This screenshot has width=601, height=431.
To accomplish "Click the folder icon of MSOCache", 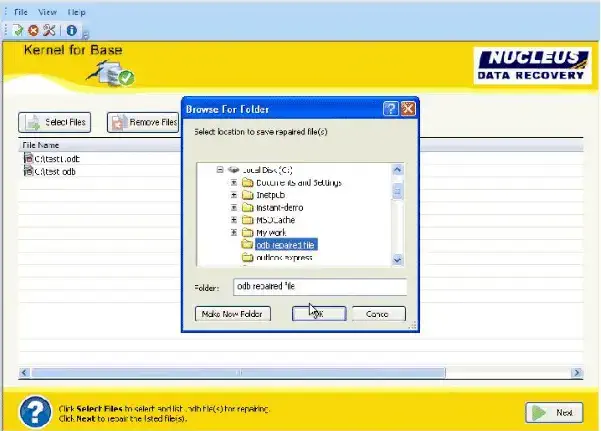I will (248, 220).
